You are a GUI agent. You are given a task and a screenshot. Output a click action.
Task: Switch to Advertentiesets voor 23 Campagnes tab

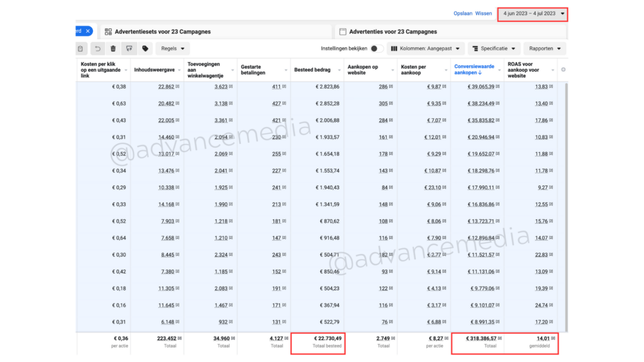162,31
